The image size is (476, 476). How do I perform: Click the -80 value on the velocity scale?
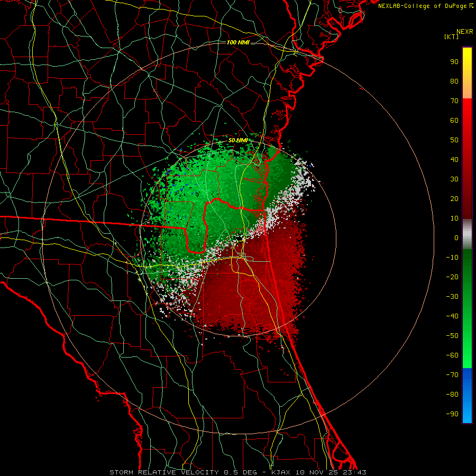(x=452, y=395)
